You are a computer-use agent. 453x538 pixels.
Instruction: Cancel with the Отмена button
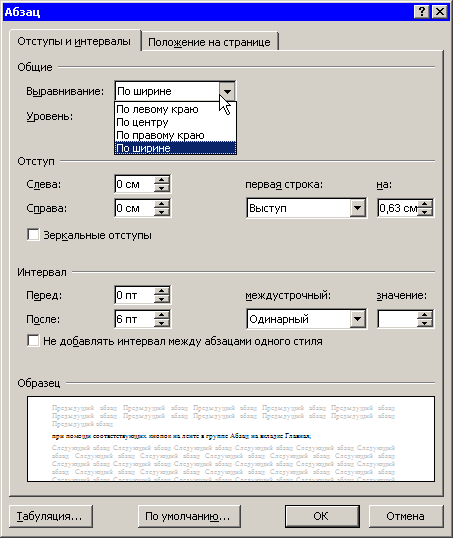click(x=406, y=516)
